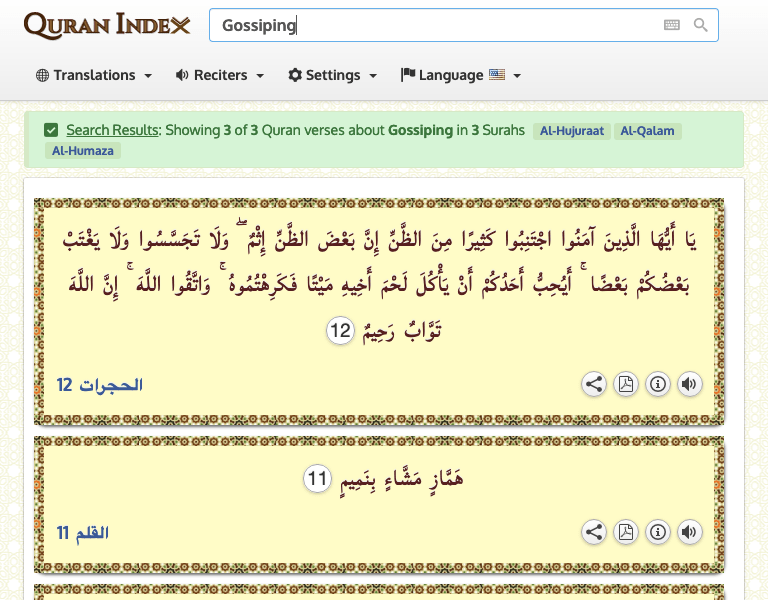Click the magnifier search icon
768x600 pixels.
700,25
